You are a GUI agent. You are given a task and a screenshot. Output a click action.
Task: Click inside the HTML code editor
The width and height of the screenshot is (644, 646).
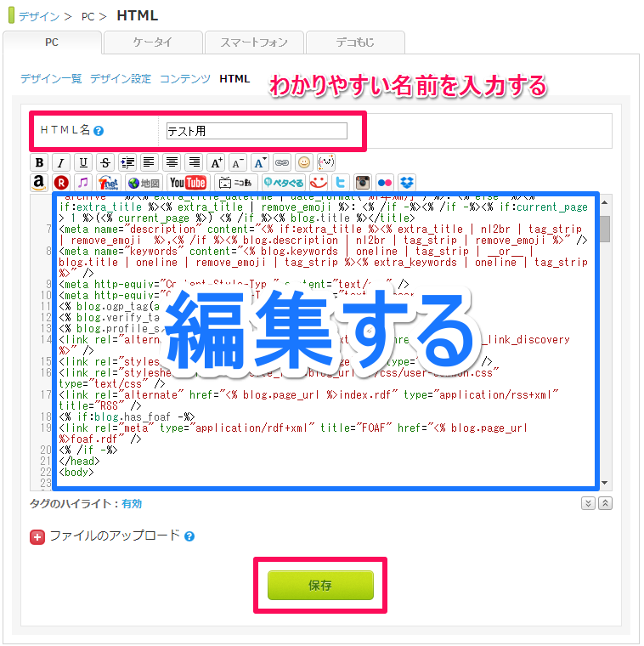point(325,341)
